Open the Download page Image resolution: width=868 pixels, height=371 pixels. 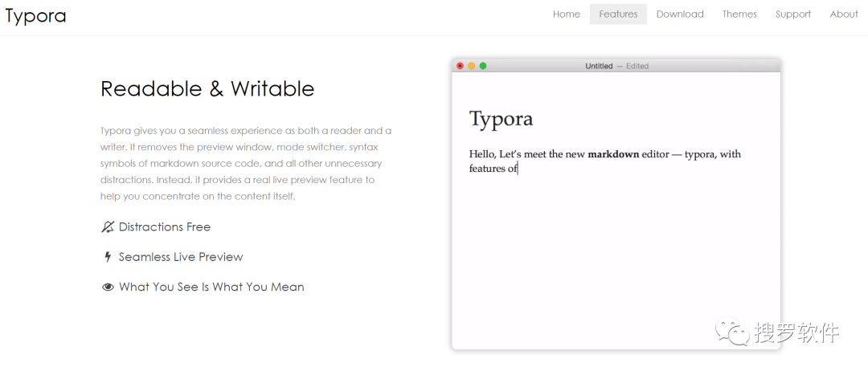click(x=680, y=14)
